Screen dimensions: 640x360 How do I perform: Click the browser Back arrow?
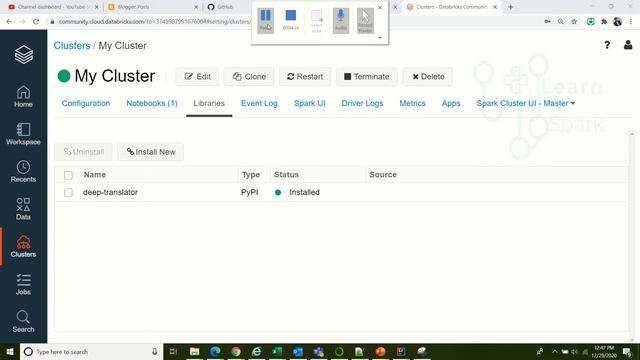[x=9, y=22]
